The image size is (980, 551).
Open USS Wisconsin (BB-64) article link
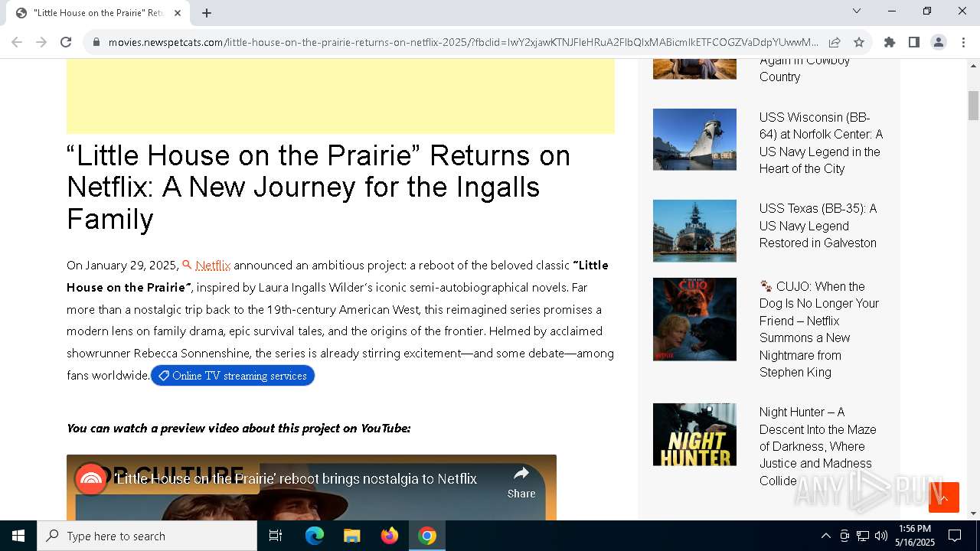click(x=821, y=143)
